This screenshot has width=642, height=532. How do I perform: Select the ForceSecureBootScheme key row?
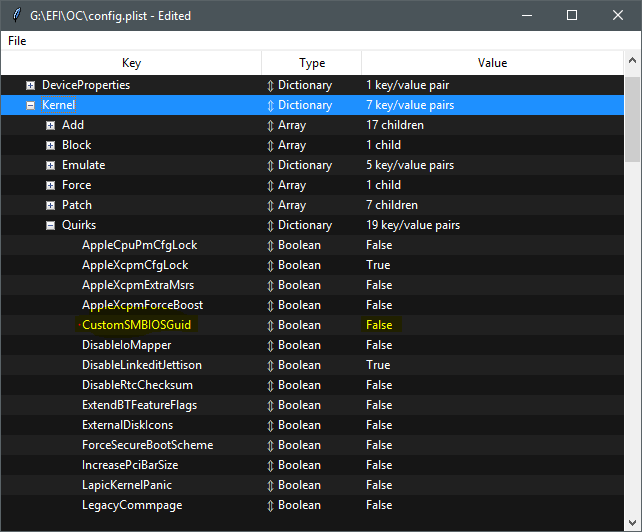coord(147,445)
